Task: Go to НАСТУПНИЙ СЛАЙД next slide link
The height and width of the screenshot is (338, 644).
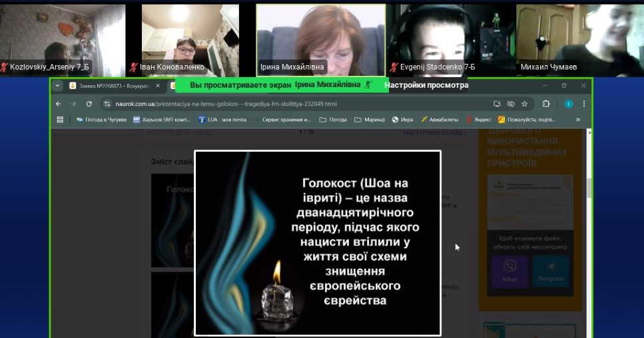Action: click(x=434, y=133)
